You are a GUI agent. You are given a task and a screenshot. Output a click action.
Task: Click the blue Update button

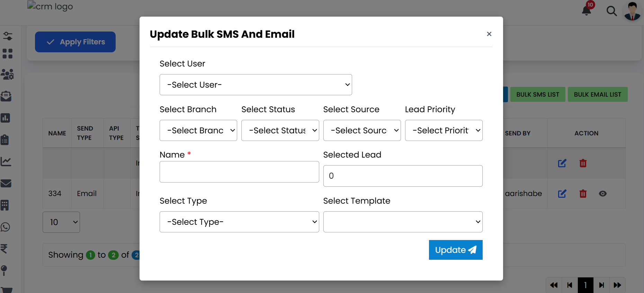tap(455, 250)
